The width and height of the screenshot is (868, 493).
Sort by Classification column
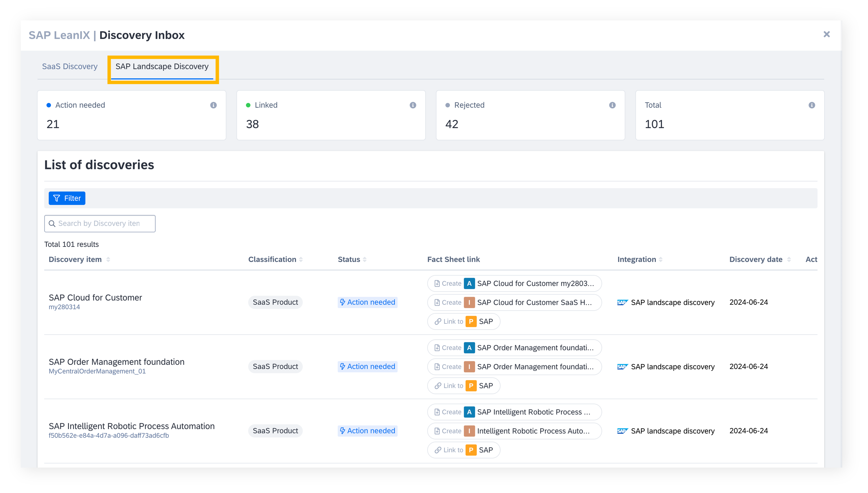[301, 259]
